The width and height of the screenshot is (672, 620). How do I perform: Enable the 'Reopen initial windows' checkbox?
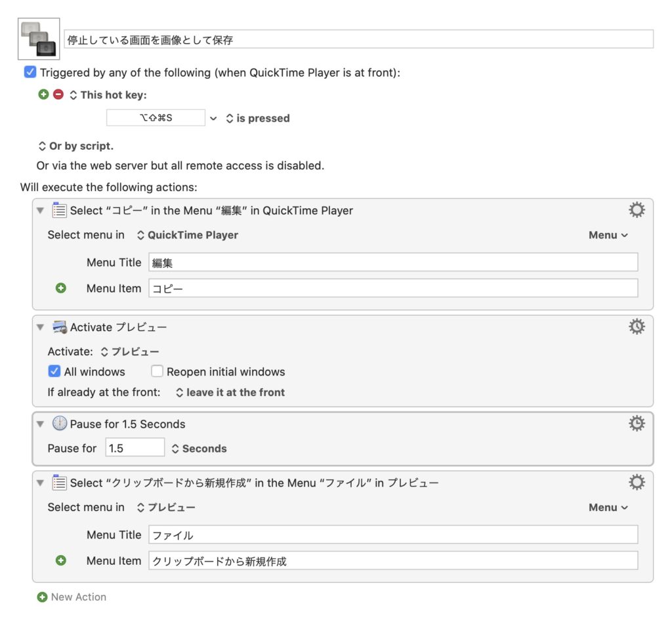[x=157, y=371]
